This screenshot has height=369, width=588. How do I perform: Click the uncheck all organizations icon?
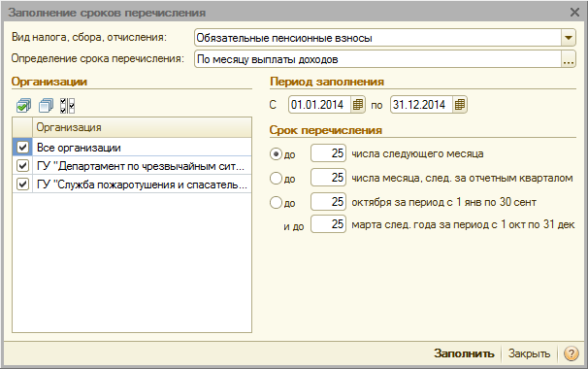pyautogui.click(x=46, y=106)
